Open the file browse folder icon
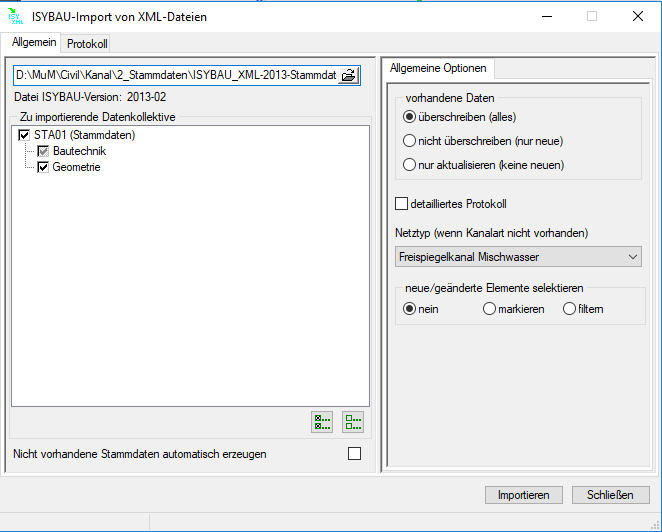Image resolution: width=662 pixels, height=532 pixels. (x=348, y=75)
